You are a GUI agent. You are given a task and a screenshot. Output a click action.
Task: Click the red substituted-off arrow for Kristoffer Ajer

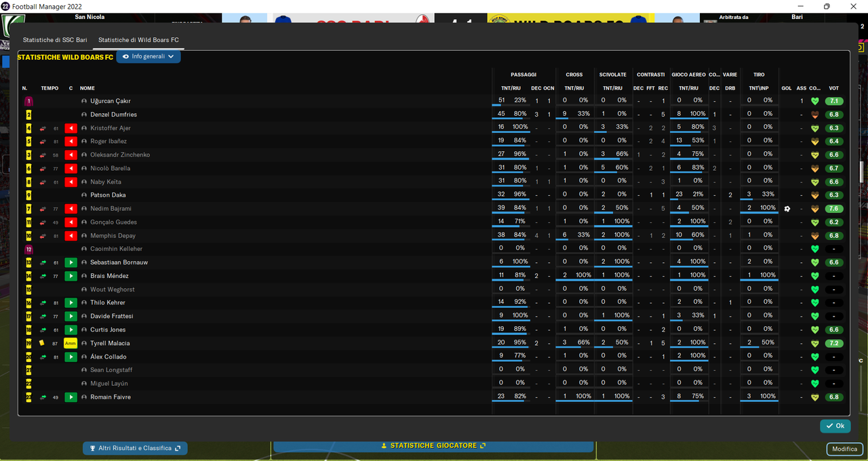(71, 128)
